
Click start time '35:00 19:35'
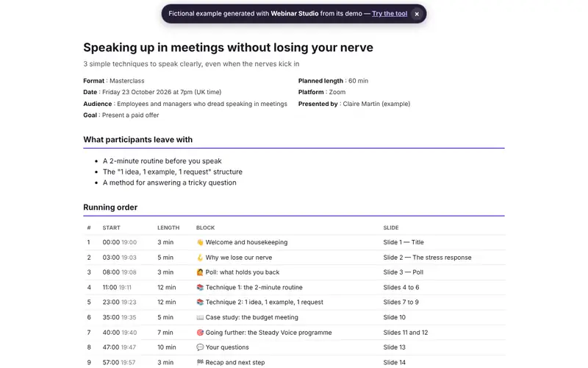tap(120, 317)
